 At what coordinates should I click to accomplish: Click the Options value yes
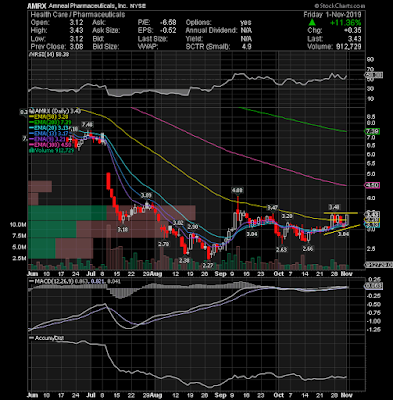[x=246, y=23]
